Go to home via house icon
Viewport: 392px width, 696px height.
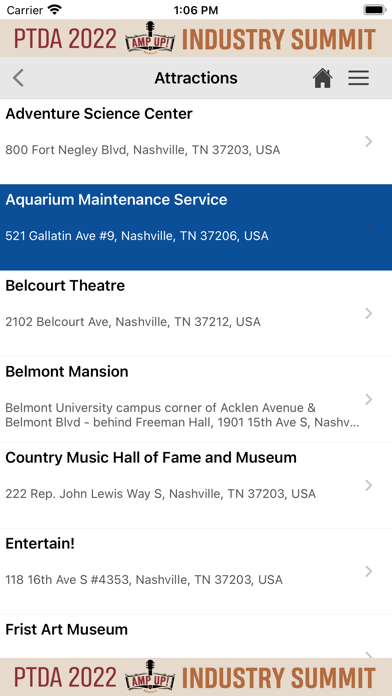coord(323,79)
